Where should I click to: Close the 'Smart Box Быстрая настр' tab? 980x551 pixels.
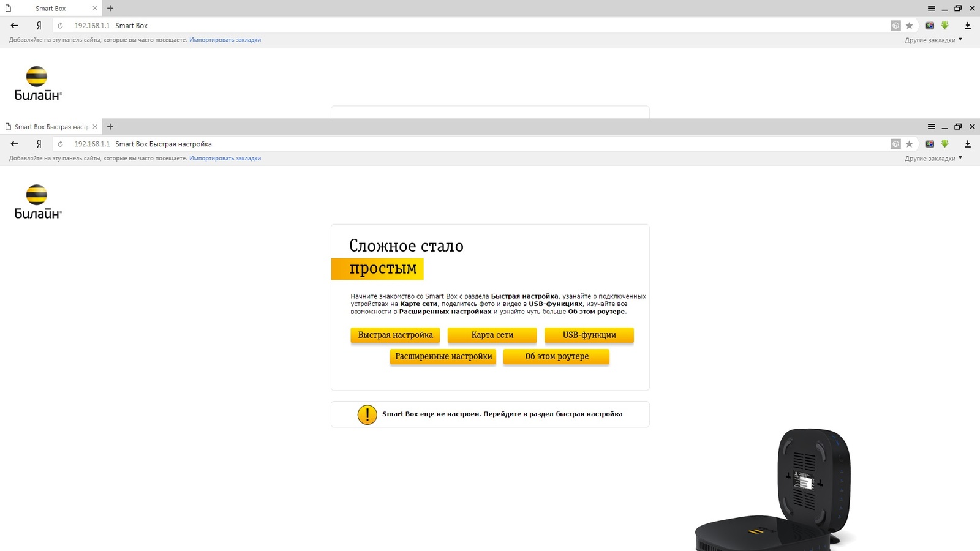[95, 127]
